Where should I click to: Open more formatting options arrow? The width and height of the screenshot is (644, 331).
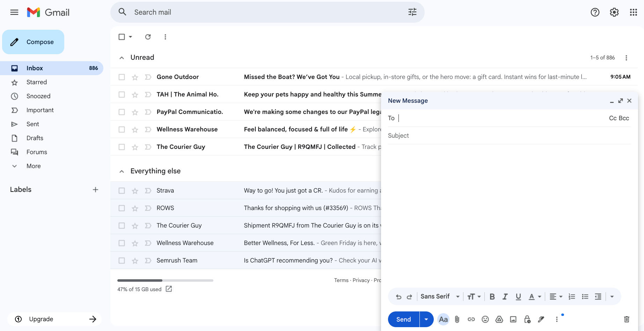(x=612, y=297)
